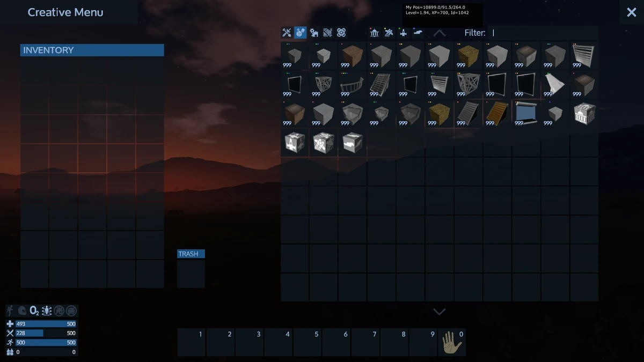This screenshot has height=362, width=644.
Task: Click the drone parts category icon
Action: pos(342,33)
